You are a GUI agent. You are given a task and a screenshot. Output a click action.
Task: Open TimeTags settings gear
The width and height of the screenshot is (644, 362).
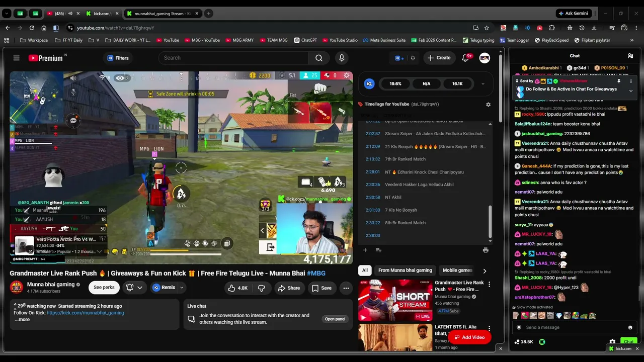tap(488, 105)
